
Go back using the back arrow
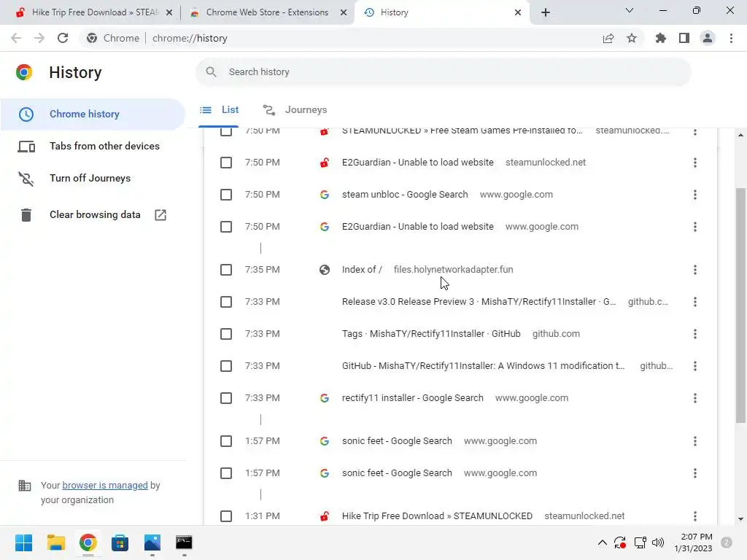tap(16, 38)
